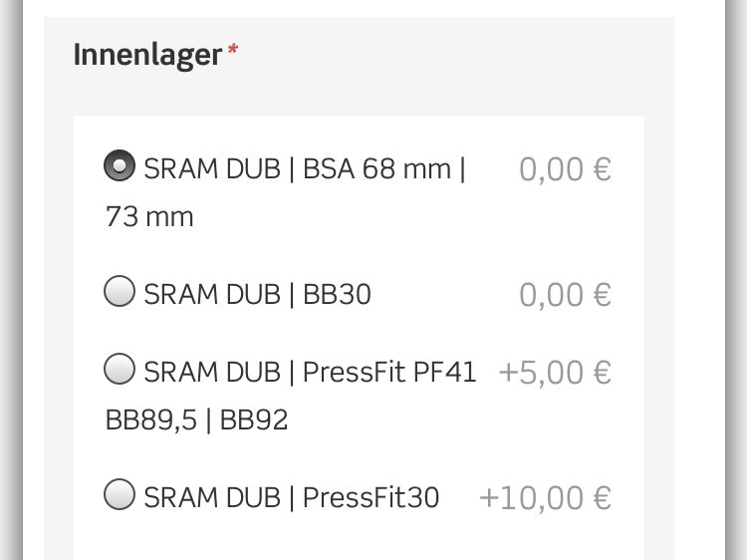Click the red required-field asterisk

click(x=233, y=52)
